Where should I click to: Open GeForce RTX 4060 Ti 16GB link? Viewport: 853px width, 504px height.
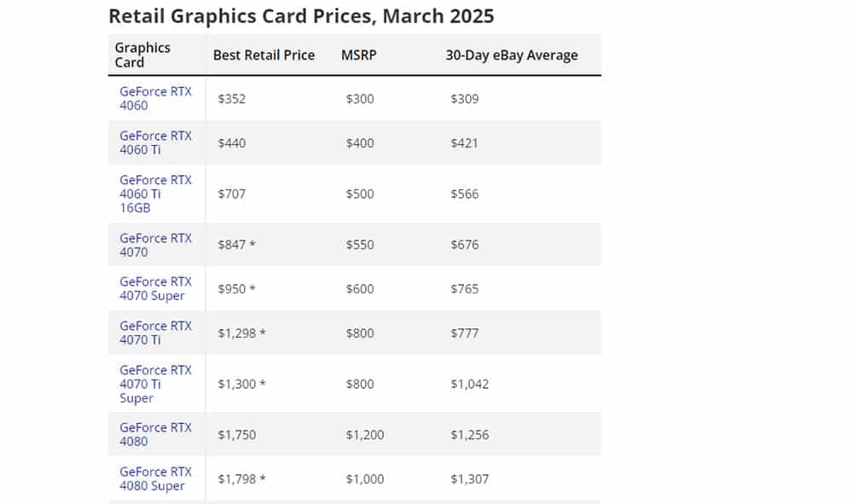[x=155, y=194]
